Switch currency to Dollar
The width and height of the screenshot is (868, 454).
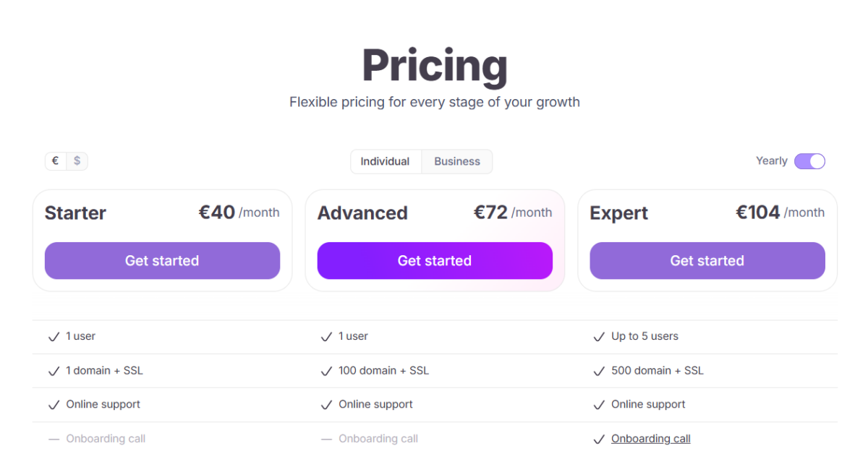(77, 160)
